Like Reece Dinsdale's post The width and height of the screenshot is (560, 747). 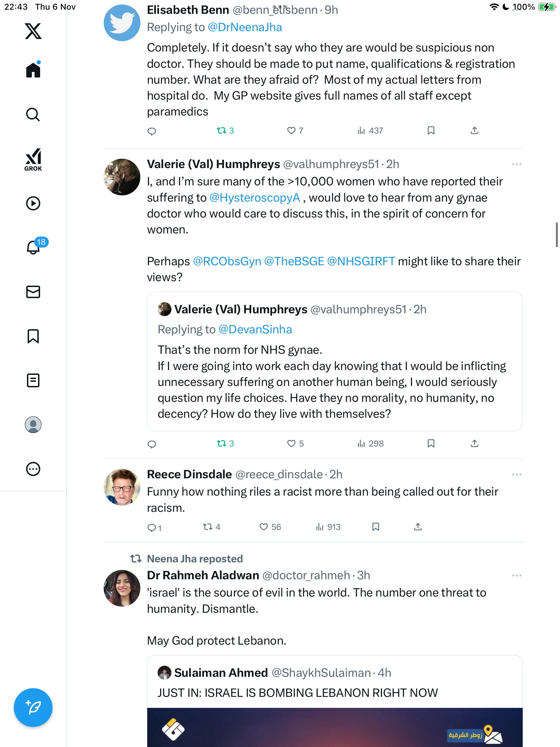pos(264,527)
